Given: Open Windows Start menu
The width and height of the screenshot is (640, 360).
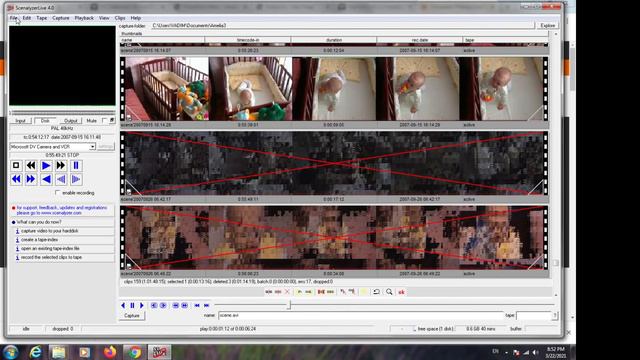Looking at the screenshot, I should coord(10,352).
